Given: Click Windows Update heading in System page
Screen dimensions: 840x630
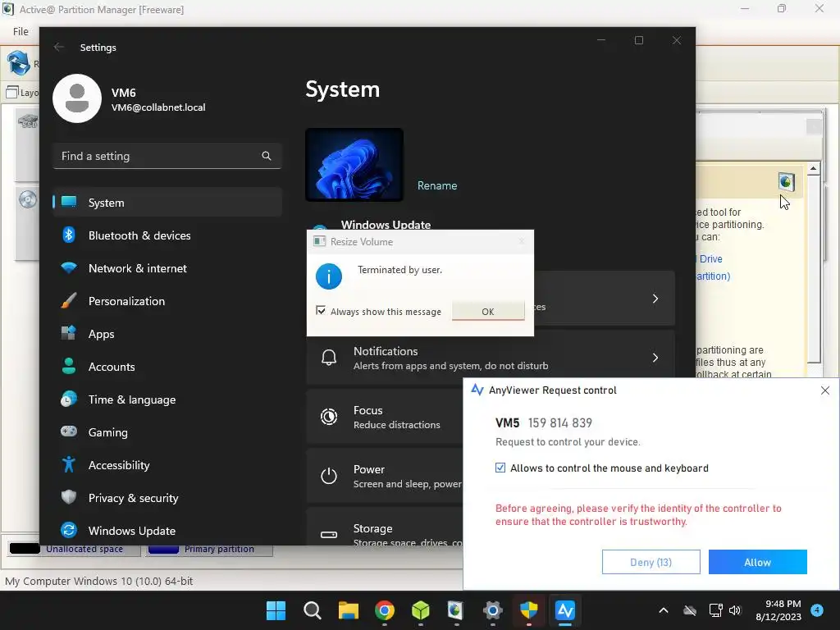Looking at the screenshot, I should pyautogui.click(x=386, y=225).
